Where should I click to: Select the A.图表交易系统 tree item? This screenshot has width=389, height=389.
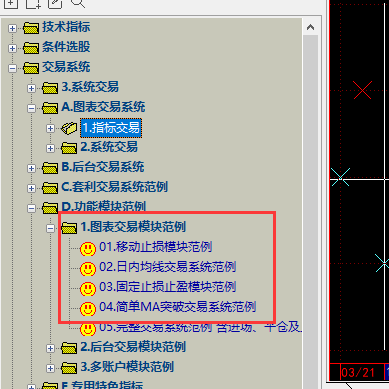pos(103,107)
